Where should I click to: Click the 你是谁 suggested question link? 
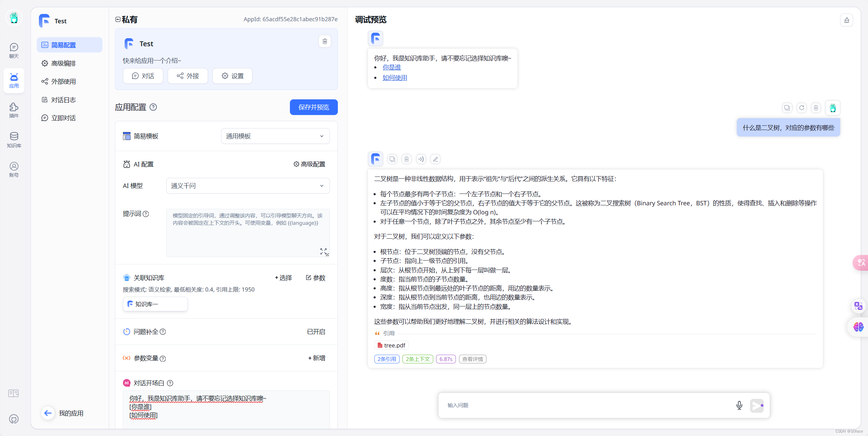392,67
